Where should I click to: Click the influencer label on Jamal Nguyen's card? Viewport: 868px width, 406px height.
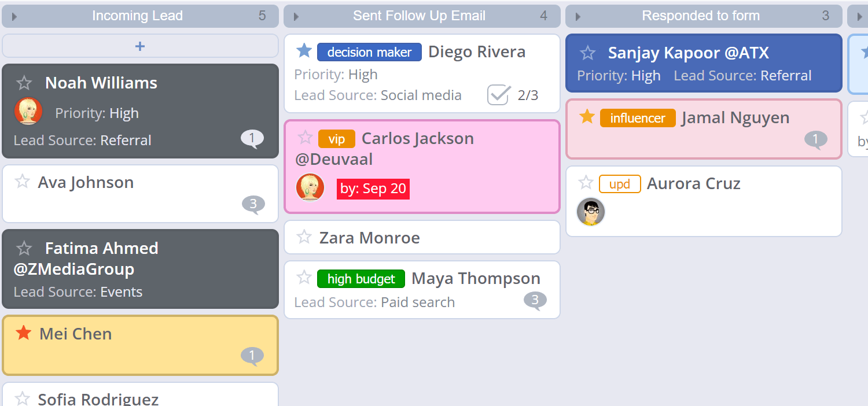(x=638, y=117)
